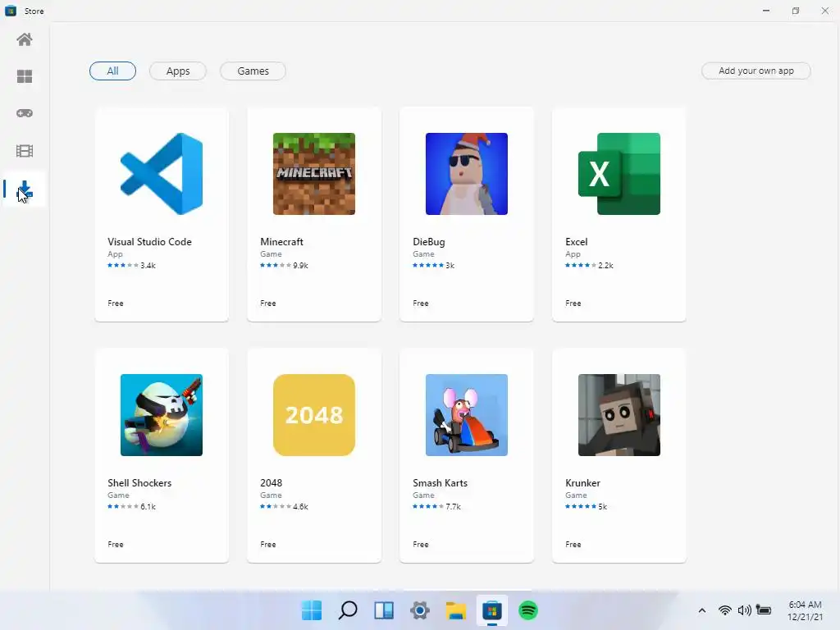Viewport: 840px width, 630px height.
Task: Open the Downloads icon in sidebar
Action: (x=25, y=189)
